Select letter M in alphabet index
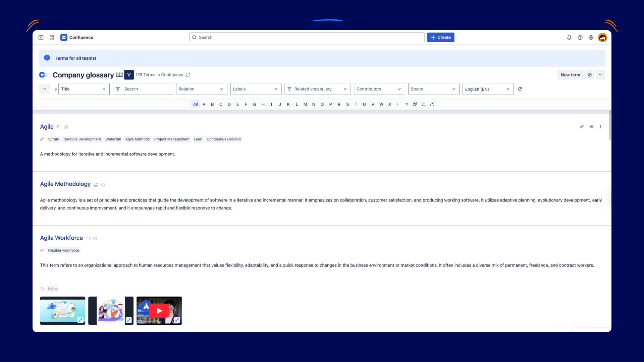Viewport: 644px width, 362px height. [305, 104]
